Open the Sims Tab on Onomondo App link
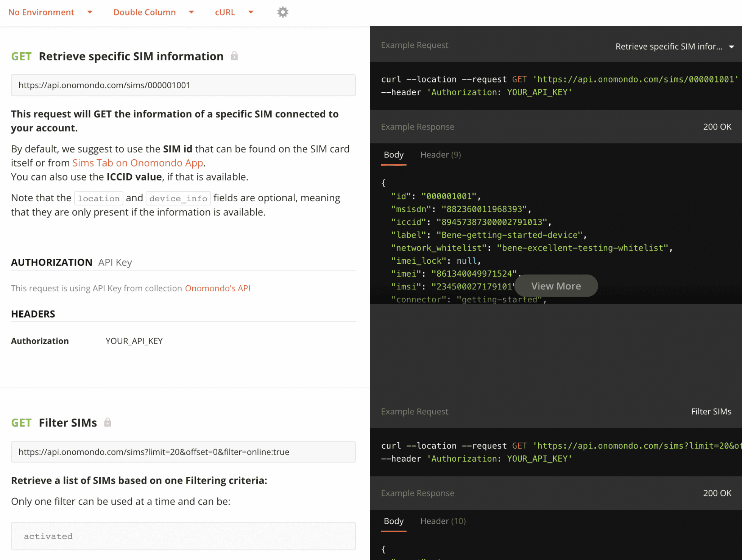742x560 pixels. click(137, 163)
